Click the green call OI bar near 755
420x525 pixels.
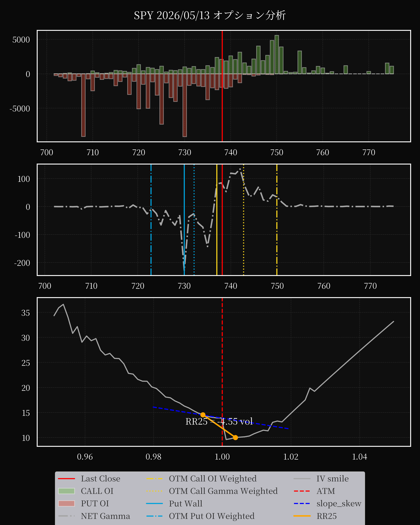click(x=300, y=62)
